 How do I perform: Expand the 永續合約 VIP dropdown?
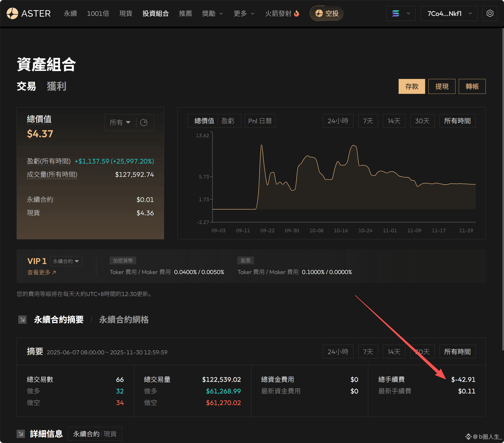click(66, 261)
